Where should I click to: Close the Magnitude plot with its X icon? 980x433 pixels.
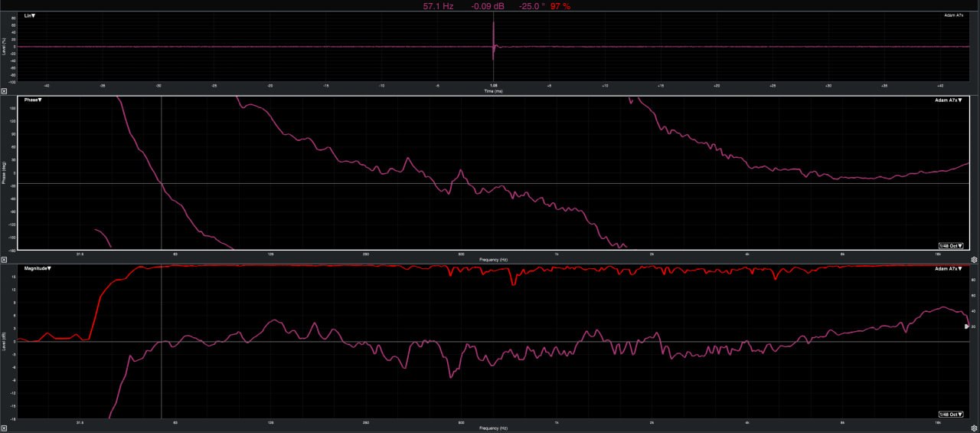click(4, 428)
